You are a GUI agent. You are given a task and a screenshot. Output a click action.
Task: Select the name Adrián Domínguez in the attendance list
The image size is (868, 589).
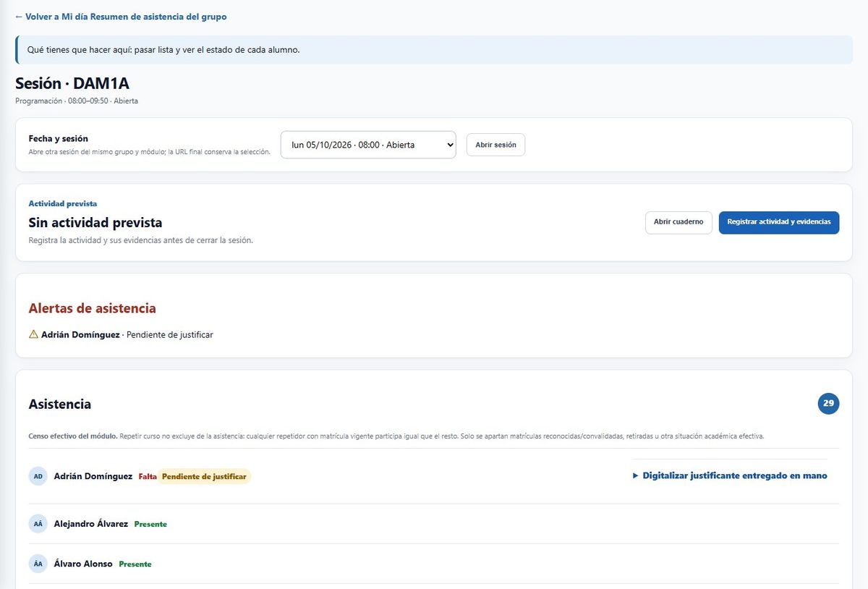(x=93, y=476)
